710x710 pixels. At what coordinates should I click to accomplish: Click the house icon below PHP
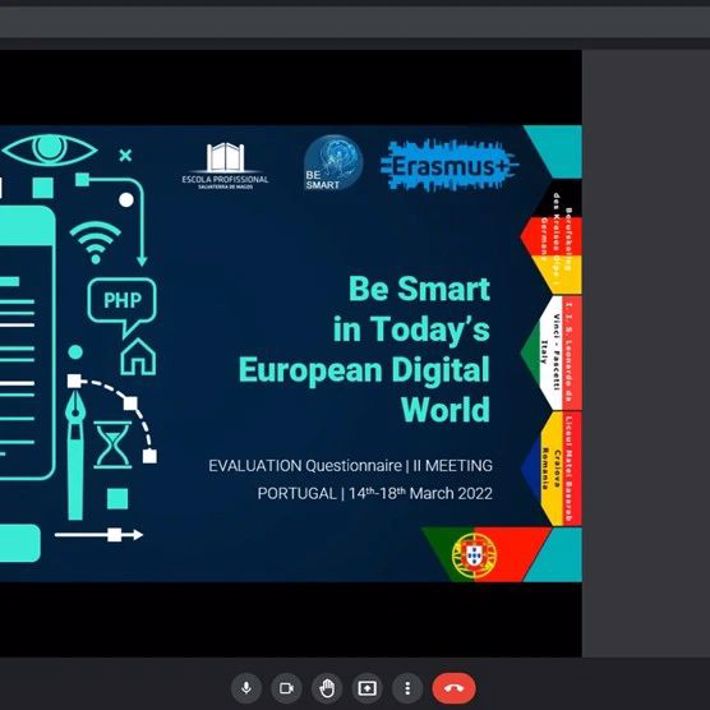pyautogui.click(x=138, y=356)
